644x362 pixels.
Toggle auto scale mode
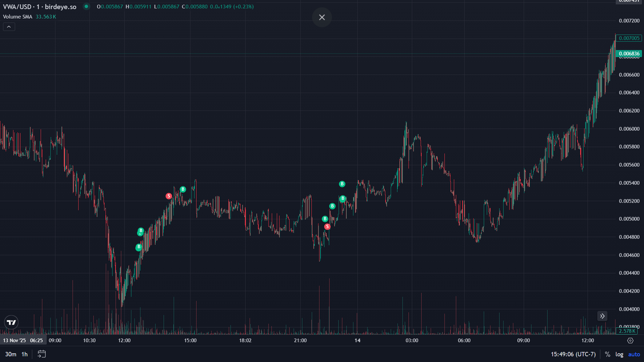coord(633,354)
